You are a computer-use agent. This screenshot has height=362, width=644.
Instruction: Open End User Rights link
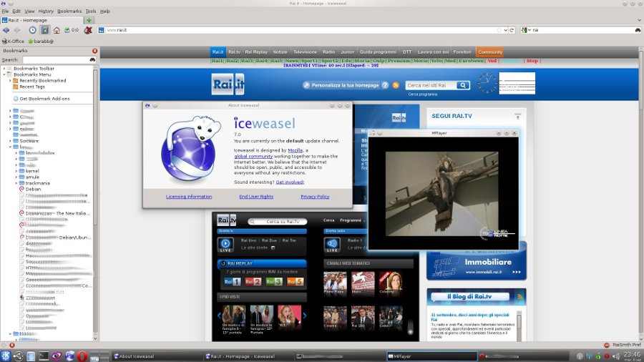click(x=256, y=197)
